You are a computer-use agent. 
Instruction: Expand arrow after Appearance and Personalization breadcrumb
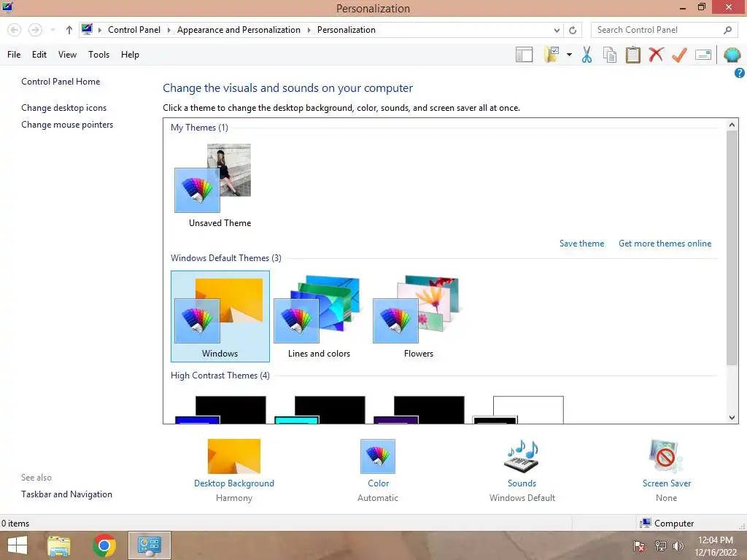tap(309, 30)
